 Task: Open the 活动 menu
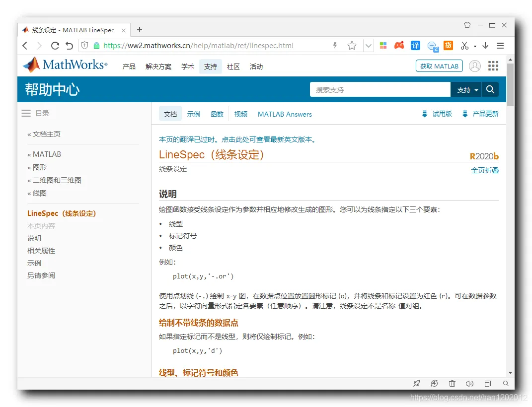pos(256,67)
